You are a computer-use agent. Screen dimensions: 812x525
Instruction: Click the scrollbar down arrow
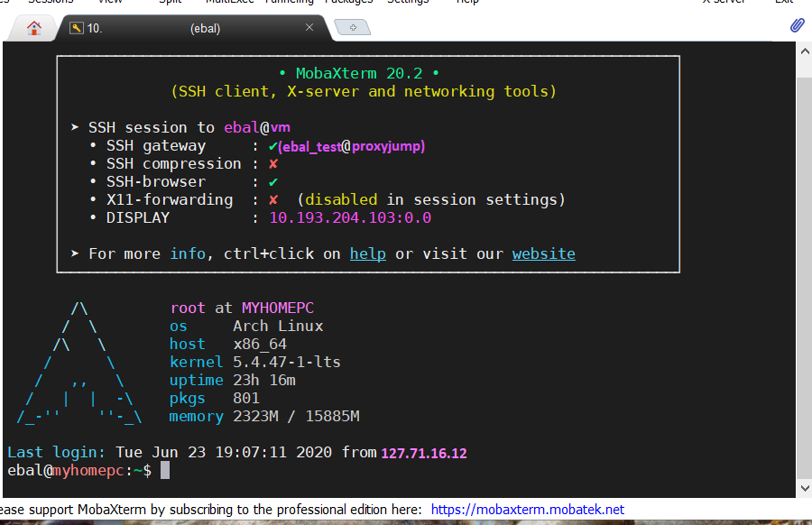click(x=804, y=487)
